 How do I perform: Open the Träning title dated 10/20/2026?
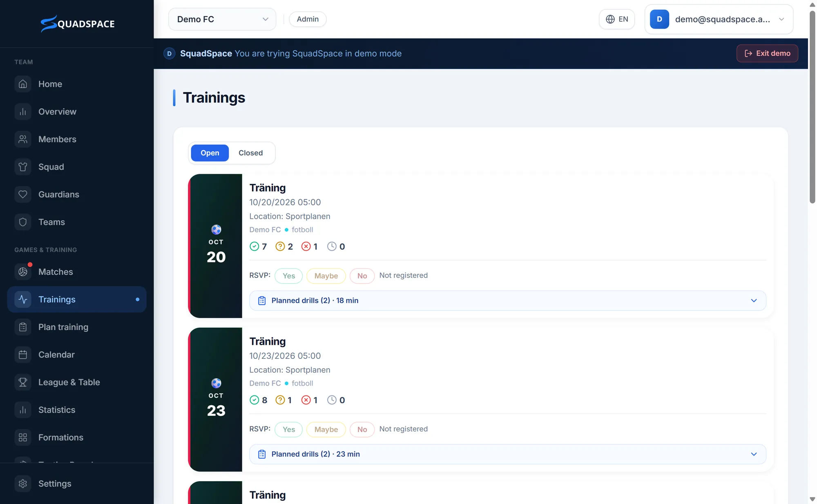[x=268, y=188]
